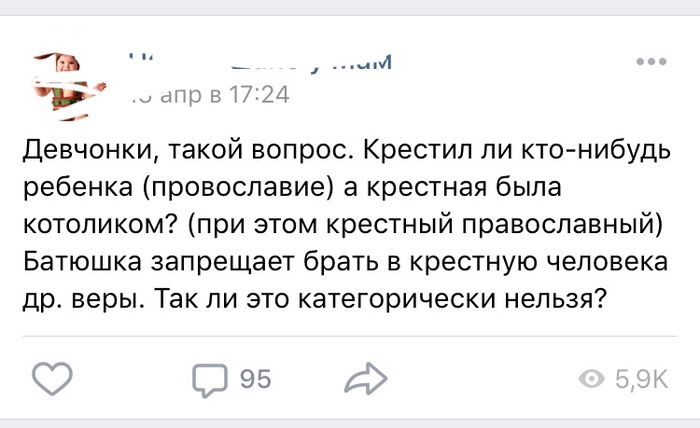The image size is (700, 428).
Task: Open comments via the speech bubble icon
Action: coord(209,378)
